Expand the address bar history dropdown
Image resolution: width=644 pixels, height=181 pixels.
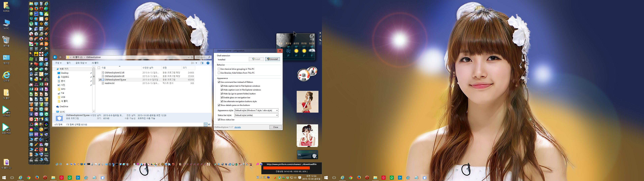point(189,57)
